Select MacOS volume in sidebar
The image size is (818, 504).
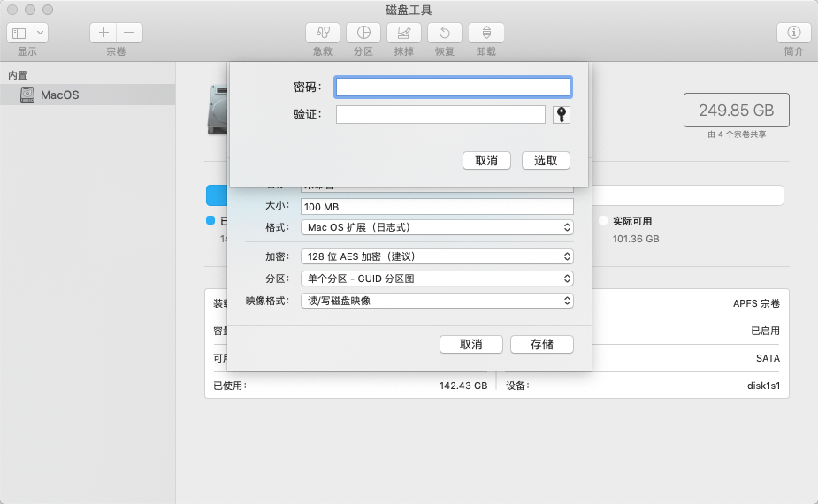pos(88,95)
